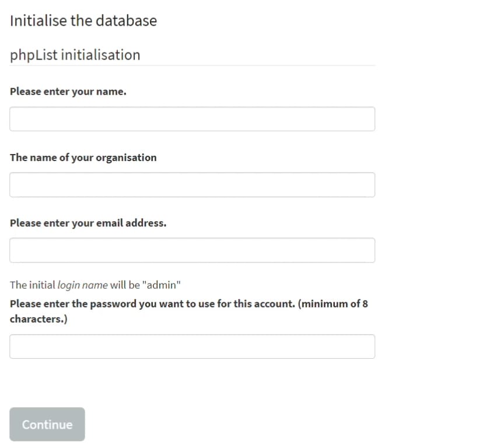
Task: Focus the organisation name text box
Action: coord(193,184)
